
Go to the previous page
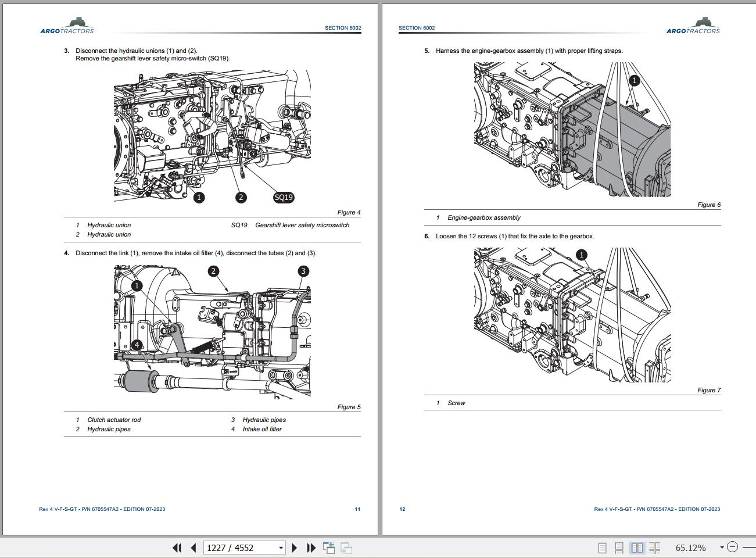pyautogui.click(x=194, y=548)
